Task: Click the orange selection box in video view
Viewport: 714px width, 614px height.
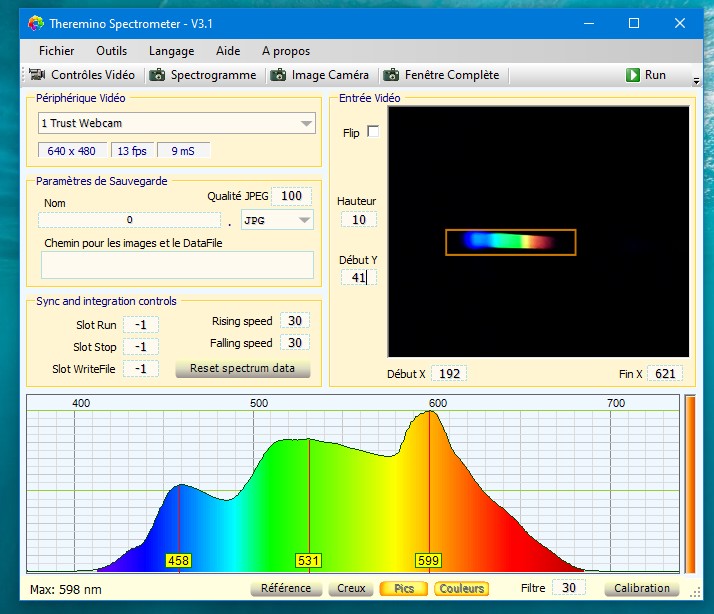Action: [x=510, y=242]
